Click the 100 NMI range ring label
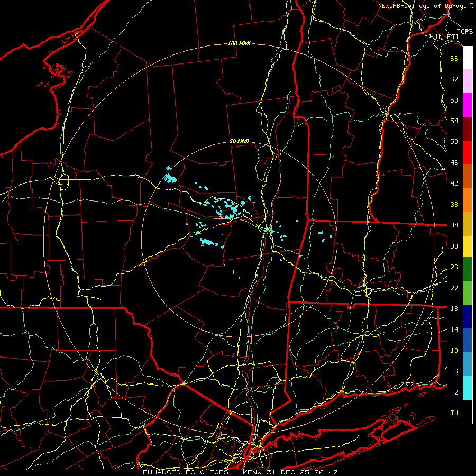Screen dimensions: 476x476 point(239,44)
